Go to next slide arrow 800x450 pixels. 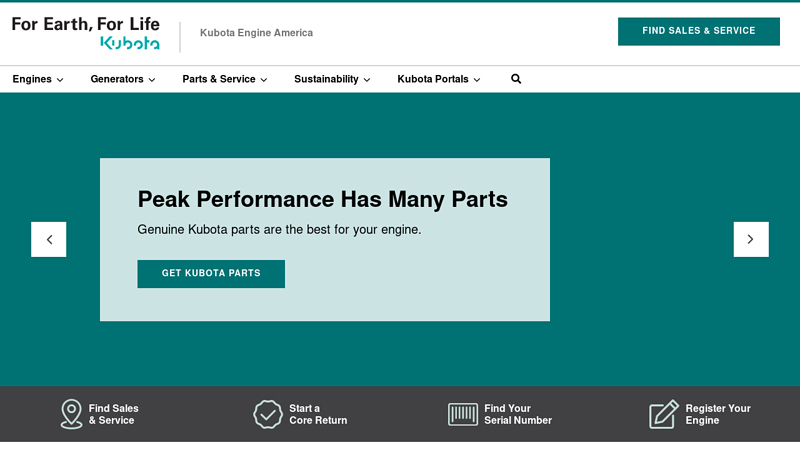751,239
